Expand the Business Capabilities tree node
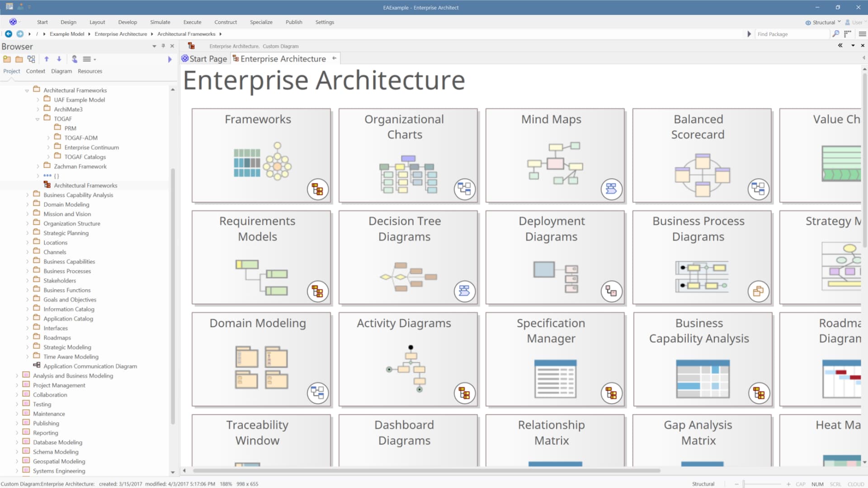The height and width of the screenshot is (488, 868). tap(27, 261)
